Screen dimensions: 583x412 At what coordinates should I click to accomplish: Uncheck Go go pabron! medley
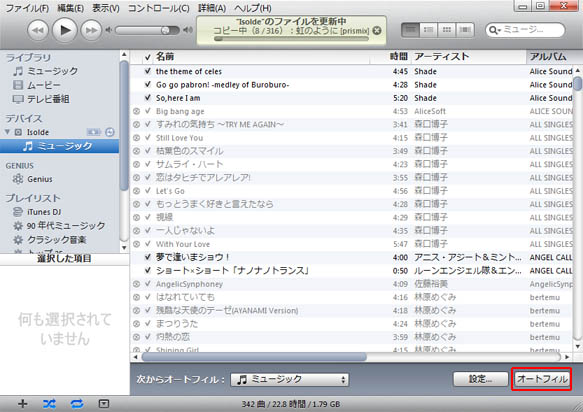click(148, 84)
